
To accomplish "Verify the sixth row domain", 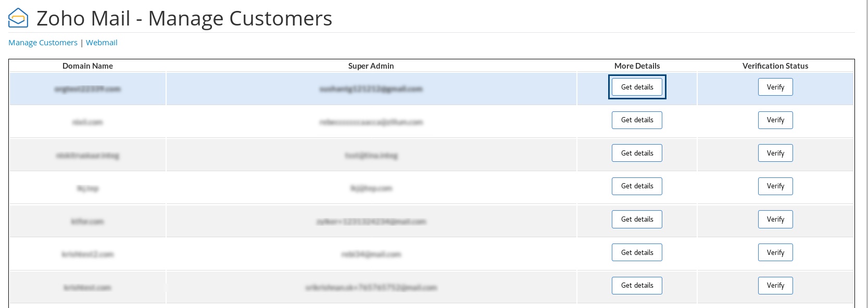I will point(775,252).
